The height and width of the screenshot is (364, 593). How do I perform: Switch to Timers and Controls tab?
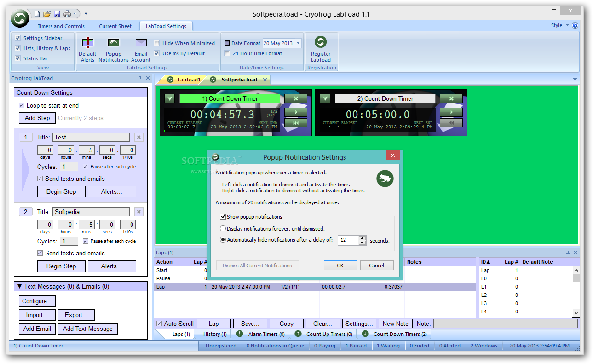point(61,26)
